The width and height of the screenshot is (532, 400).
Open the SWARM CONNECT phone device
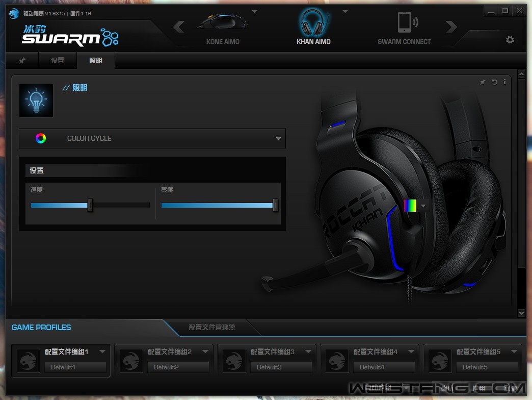click(x=404, y=29)
